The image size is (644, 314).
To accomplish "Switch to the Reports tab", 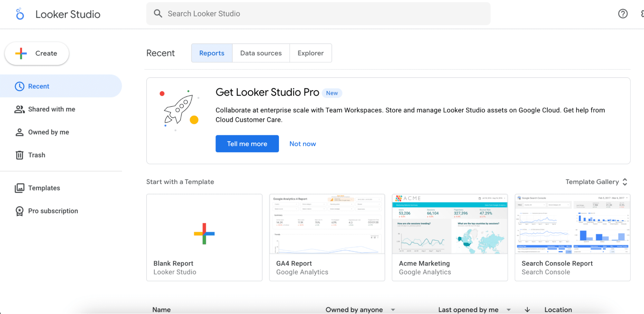I will pos(212,53).
